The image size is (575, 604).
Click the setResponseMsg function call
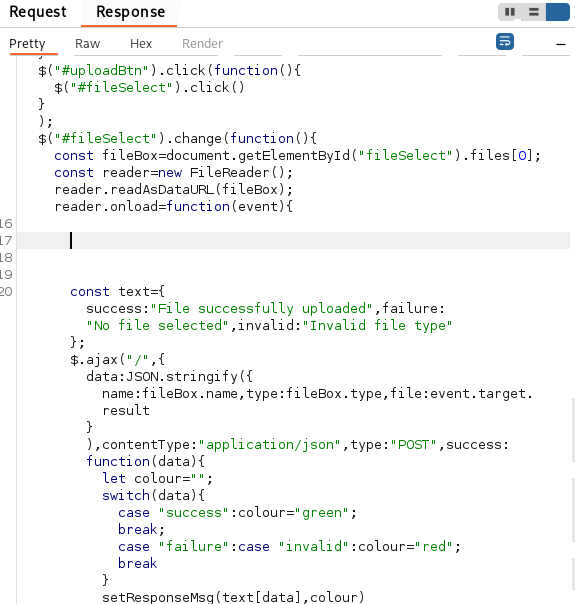[x=158, y=597]
